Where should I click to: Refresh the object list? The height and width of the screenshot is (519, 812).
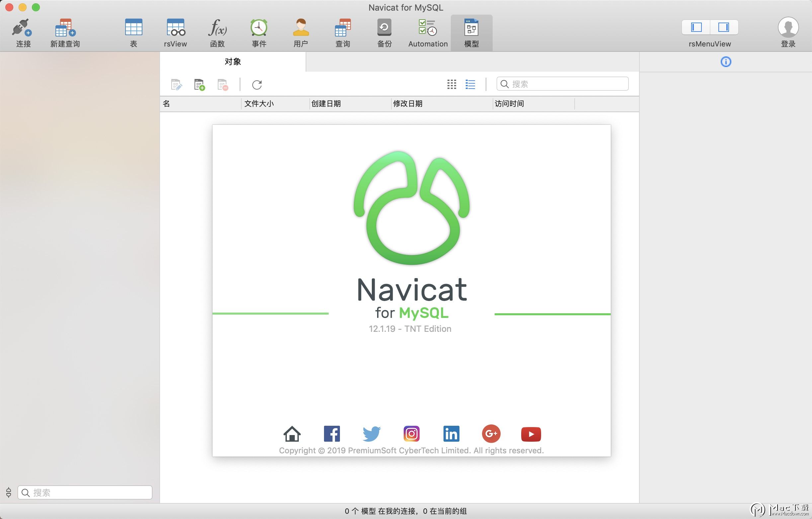point(257,85)
